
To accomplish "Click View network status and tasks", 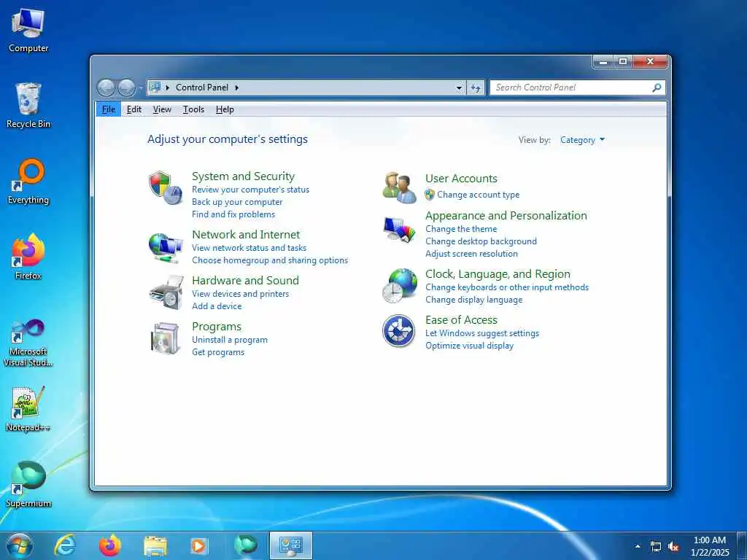I will (249, 248).
